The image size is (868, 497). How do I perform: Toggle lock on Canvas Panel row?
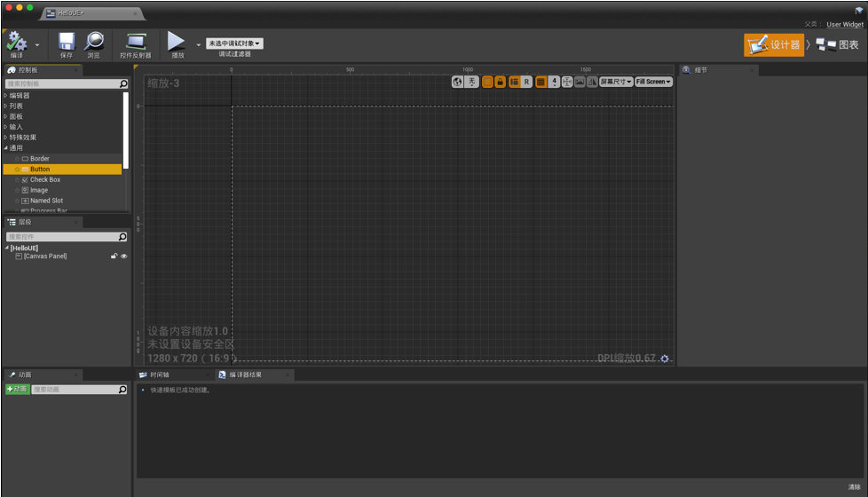(114, 256)
